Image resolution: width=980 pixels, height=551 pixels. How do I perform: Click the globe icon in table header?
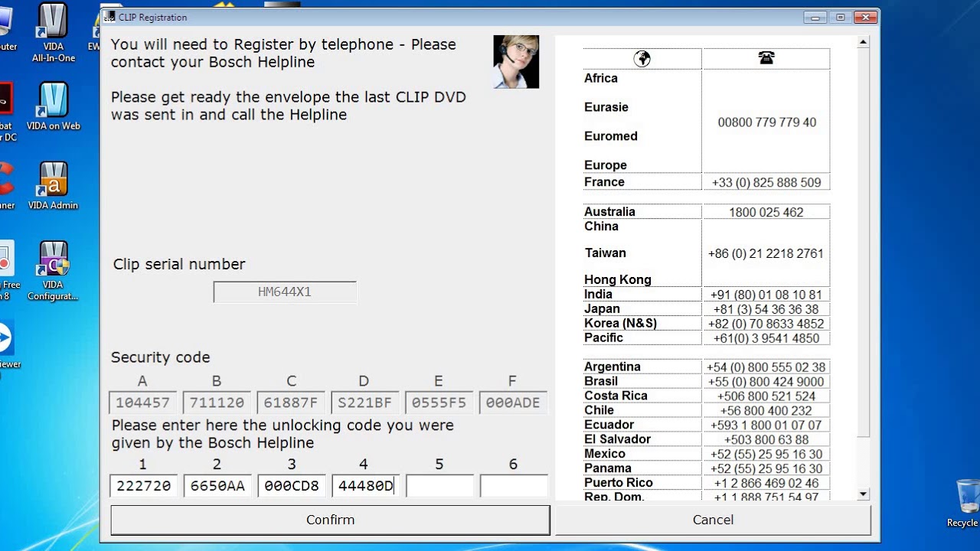tap(642, 58)
